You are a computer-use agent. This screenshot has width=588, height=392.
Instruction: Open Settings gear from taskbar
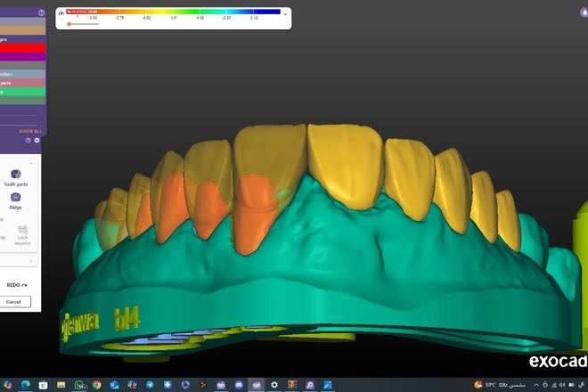click(274, 385)
